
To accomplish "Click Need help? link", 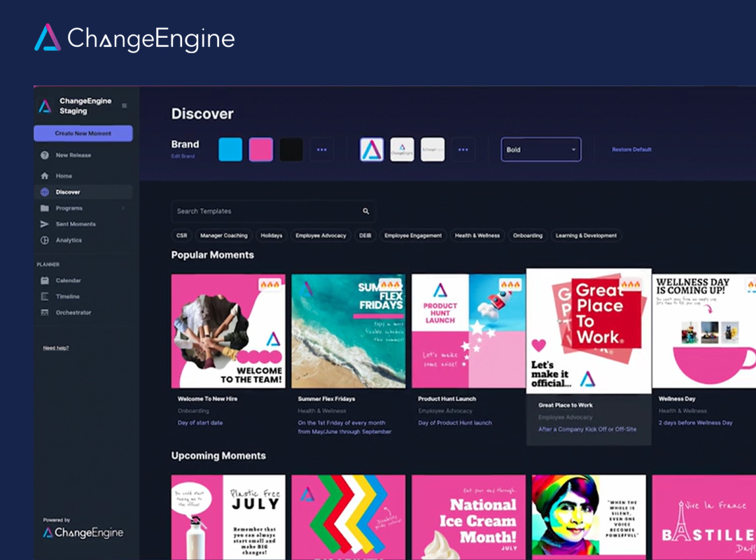I will click(56, 348).
